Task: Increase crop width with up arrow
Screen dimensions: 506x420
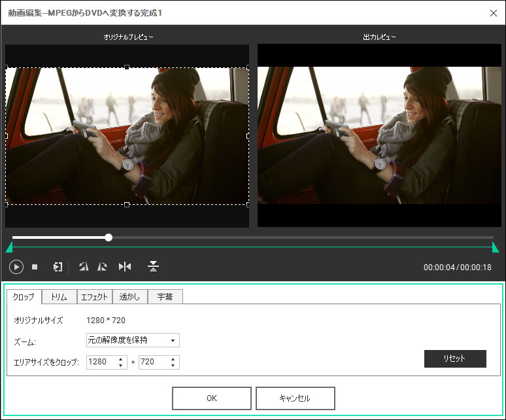Action: 121,359
